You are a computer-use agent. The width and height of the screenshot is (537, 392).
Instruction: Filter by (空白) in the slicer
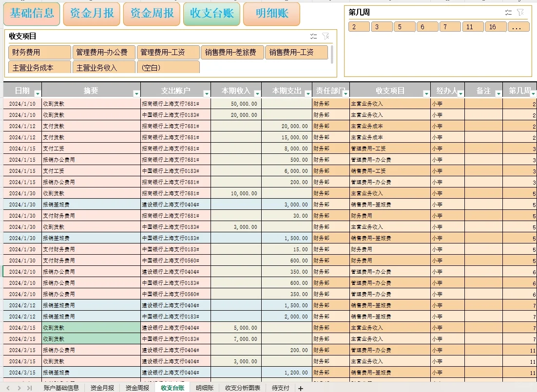168,67
